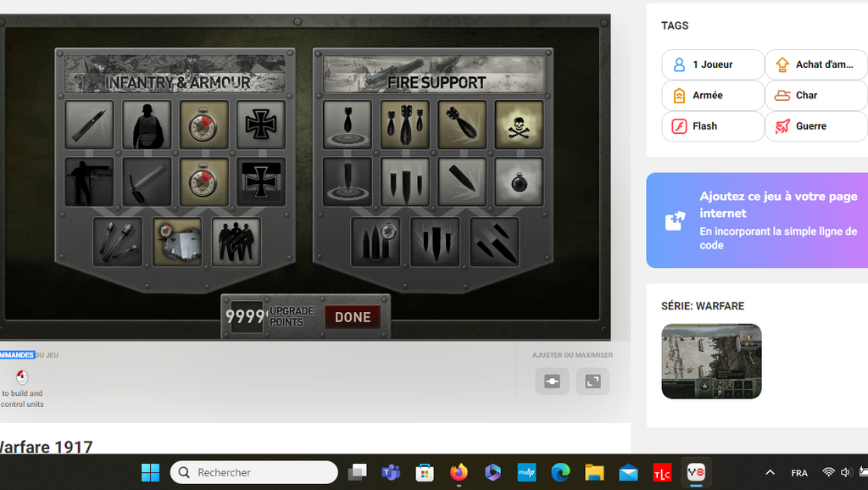
Task: Choose the three aerial bombs upgrade
Action: (404, 125)
